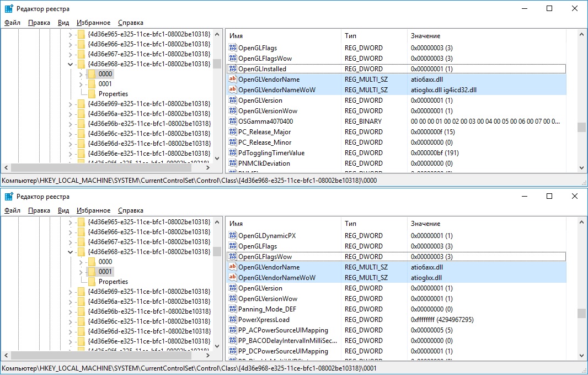Expand {4d36e96a-e325-11ce-bfc1-08002be10318} key in lower window
This screenshot has width=588, height=375.
coord(70,302)
